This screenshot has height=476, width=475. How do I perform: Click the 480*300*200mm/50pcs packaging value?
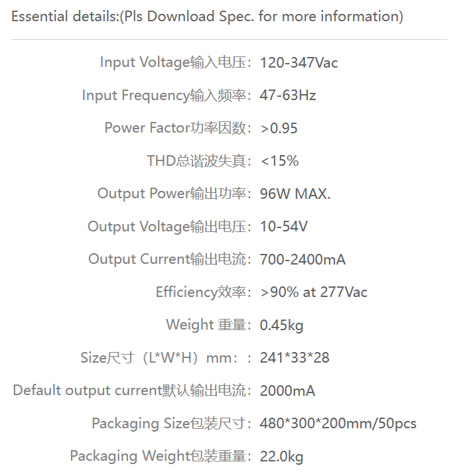click(x=338, y=424)
